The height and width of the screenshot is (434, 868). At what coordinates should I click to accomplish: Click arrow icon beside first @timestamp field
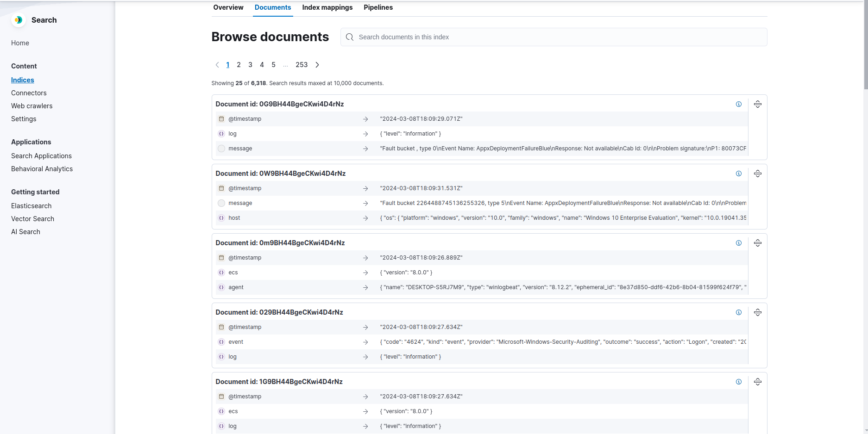[x=365, y=119]
